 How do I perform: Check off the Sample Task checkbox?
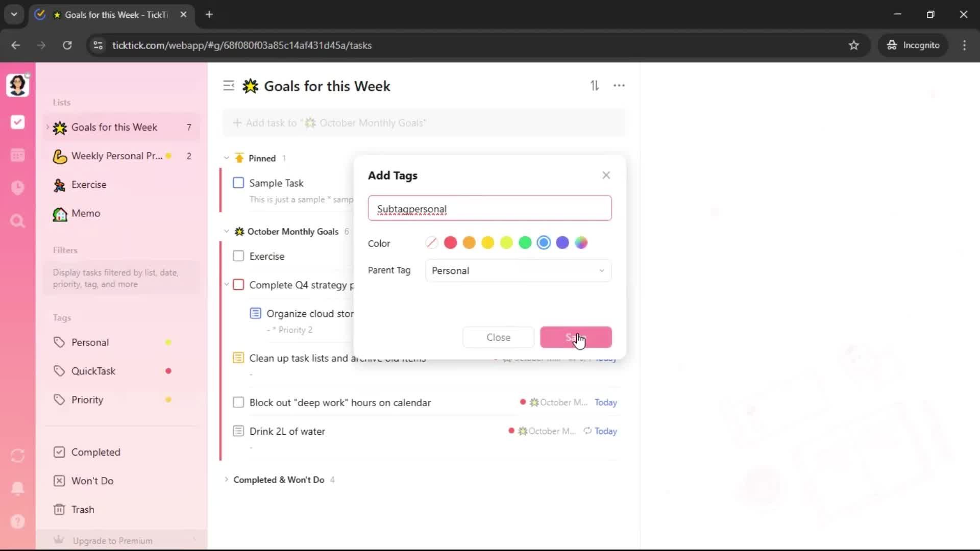coord(238,183)
